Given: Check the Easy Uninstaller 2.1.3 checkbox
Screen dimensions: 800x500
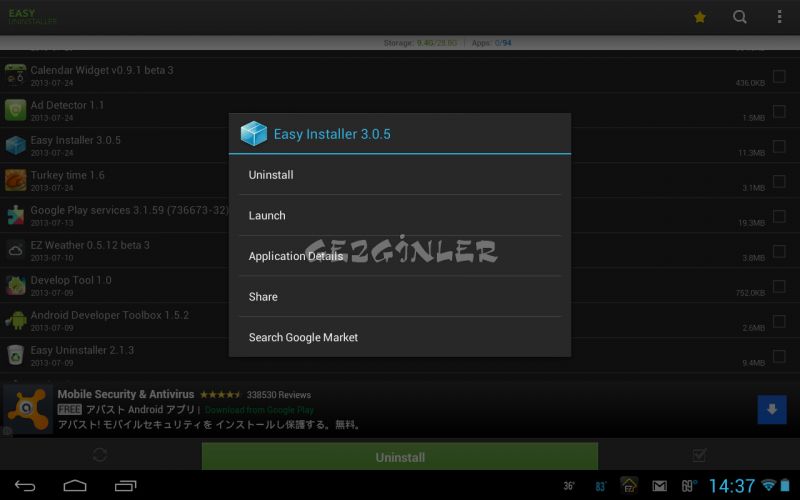Looking at the screenshot, I should (779, 356).
